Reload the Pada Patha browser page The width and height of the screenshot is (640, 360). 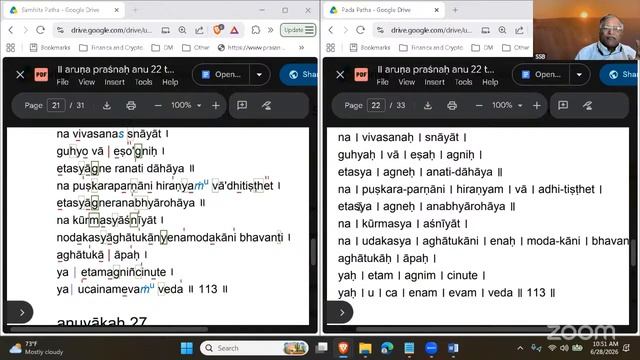[360, 30]
